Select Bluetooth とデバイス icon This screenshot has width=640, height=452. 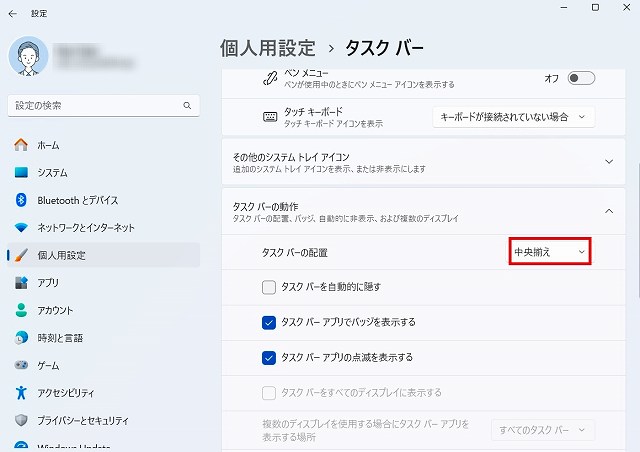(x=21, y=200)
